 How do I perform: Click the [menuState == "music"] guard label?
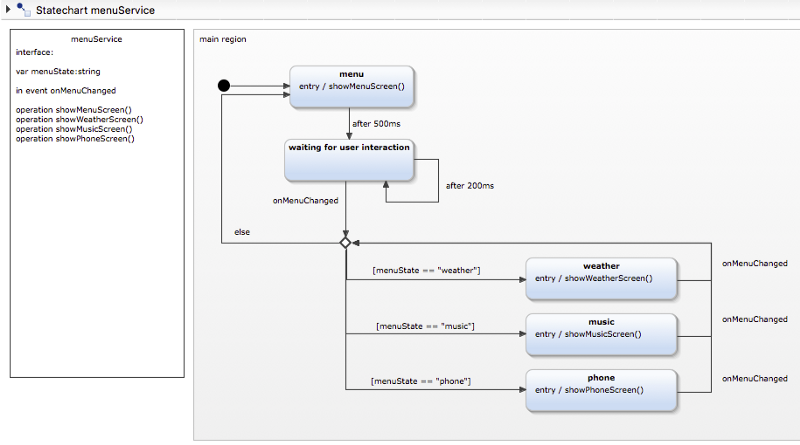pyautogui.click(x=425, y=326)
